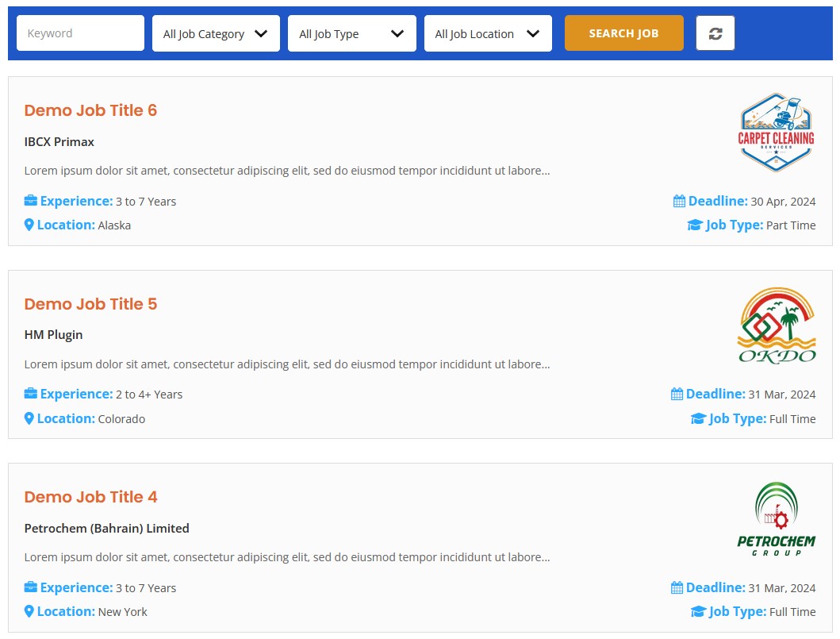Click the Lorem ipsum description under IBCX Primax
The image size is (840, 639).
(x=287, y=171)
